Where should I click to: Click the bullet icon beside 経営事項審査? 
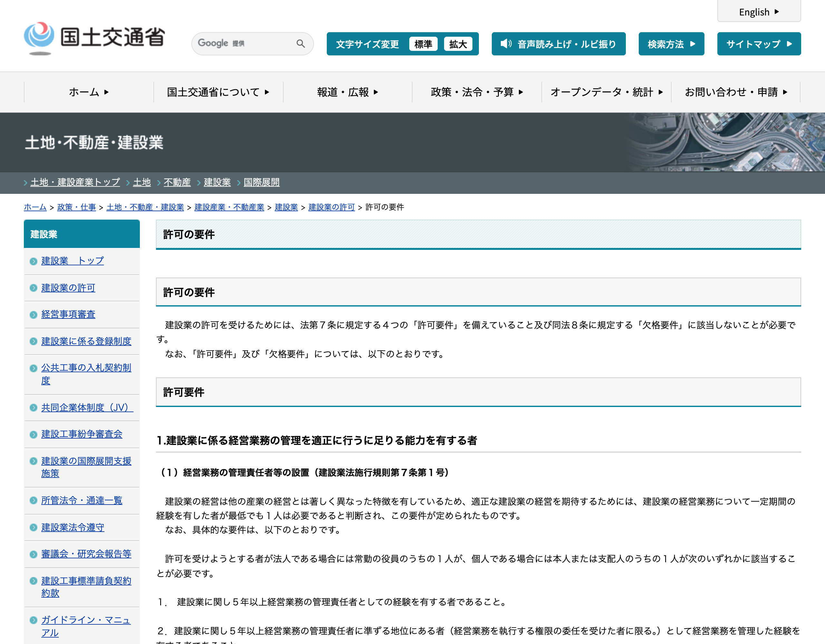coord(33,315)
